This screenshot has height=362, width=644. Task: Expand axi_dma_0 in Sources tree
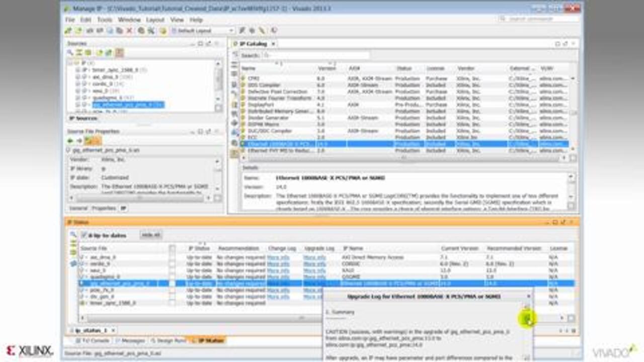click(78, 77)
